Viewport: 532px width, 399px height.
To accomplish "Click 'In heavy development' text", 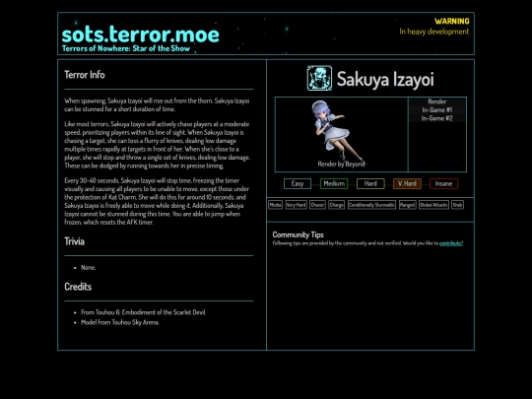I will pyautogui.click(x=434, y=32).
